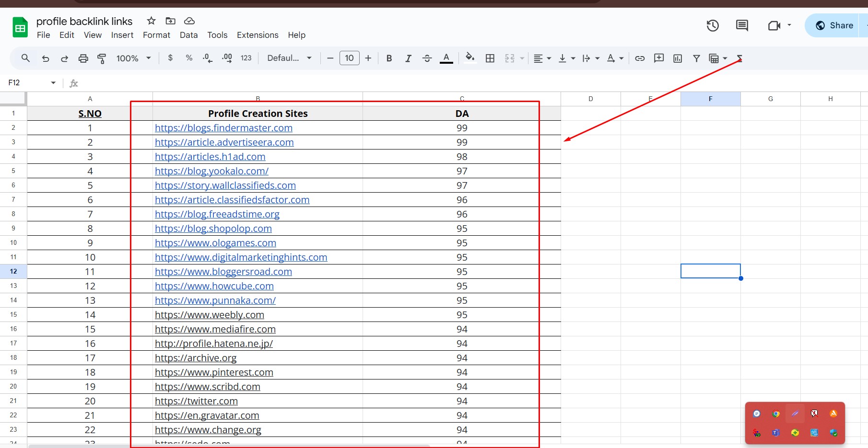Increase font size with plus button
This screenshot has width=868, height=448.
point(368,58)
